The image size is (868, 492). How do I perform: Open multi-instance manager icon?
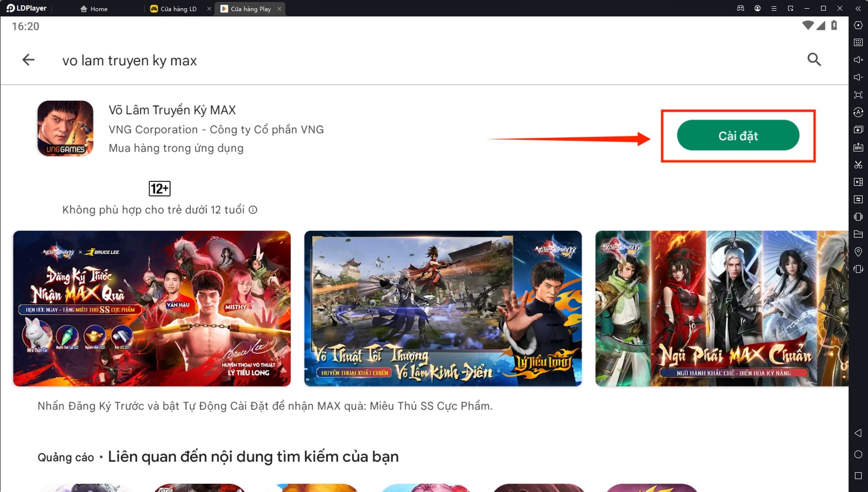click(x=858, y=130)
